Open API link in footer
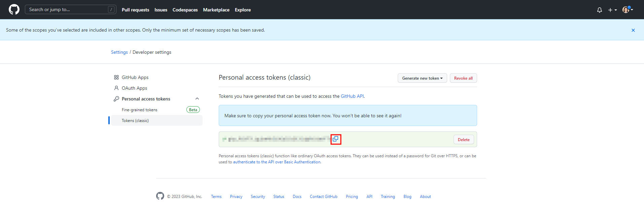The width and height of the screenshot is (644, 208). 369,197
